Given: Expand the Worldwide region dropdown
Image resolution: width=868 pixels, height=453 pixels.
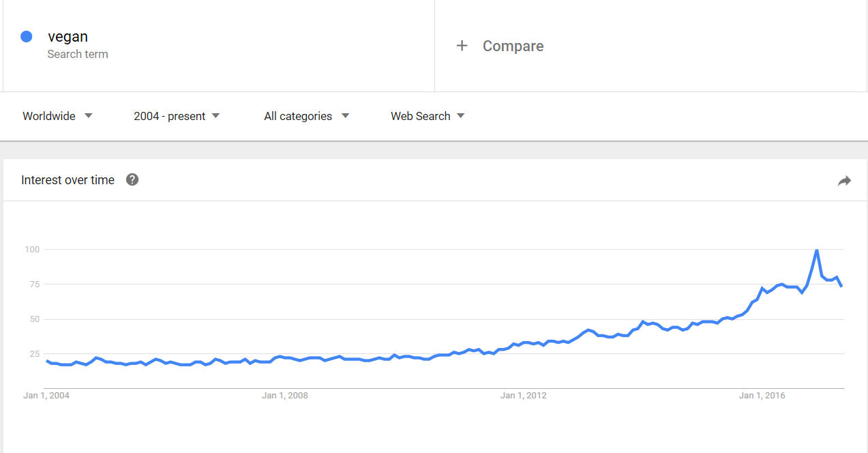Looking at the screenshot, I should point(57,116).
